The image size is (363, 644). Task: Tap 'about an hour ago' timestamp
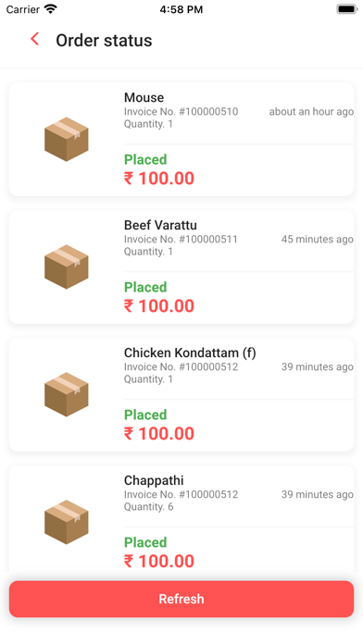pyautogui.click(x=311, y=112)
